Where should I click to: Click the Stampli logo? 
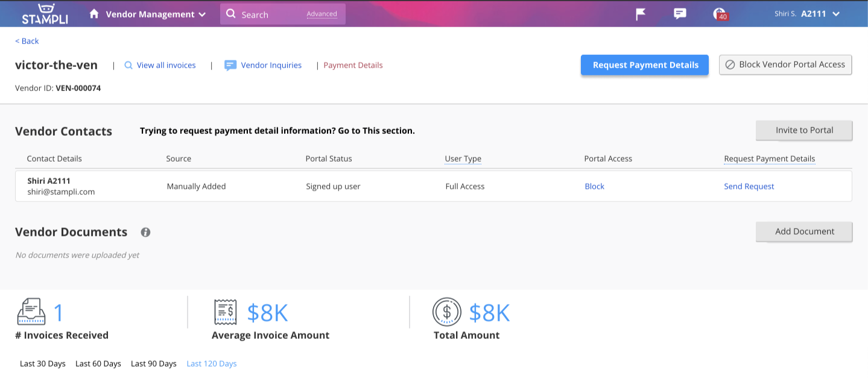45,13
